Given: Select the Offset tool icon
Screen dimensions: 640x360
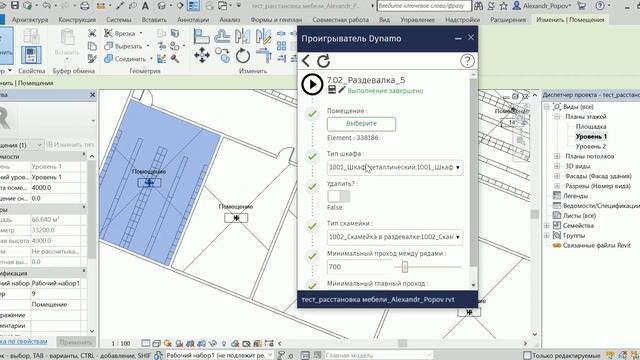Looking at the screenshot, I should (222, 37).
